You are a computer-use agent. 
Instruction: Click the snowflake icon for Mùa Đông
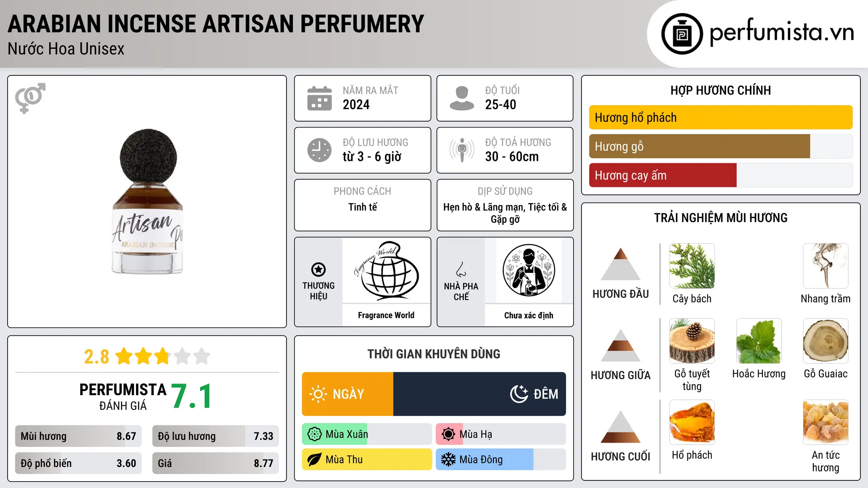coord(448,460)
